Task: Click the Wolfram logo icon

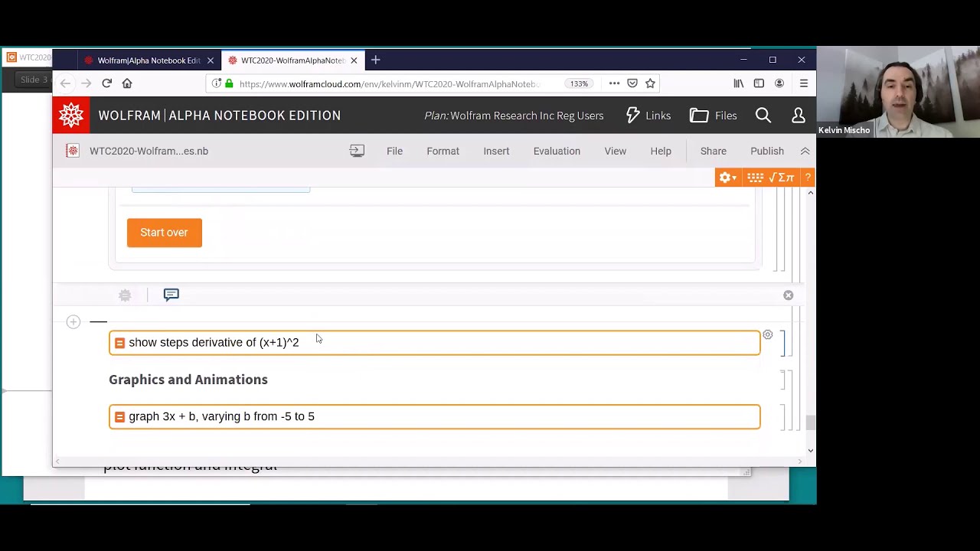Action: click(71, 116)
